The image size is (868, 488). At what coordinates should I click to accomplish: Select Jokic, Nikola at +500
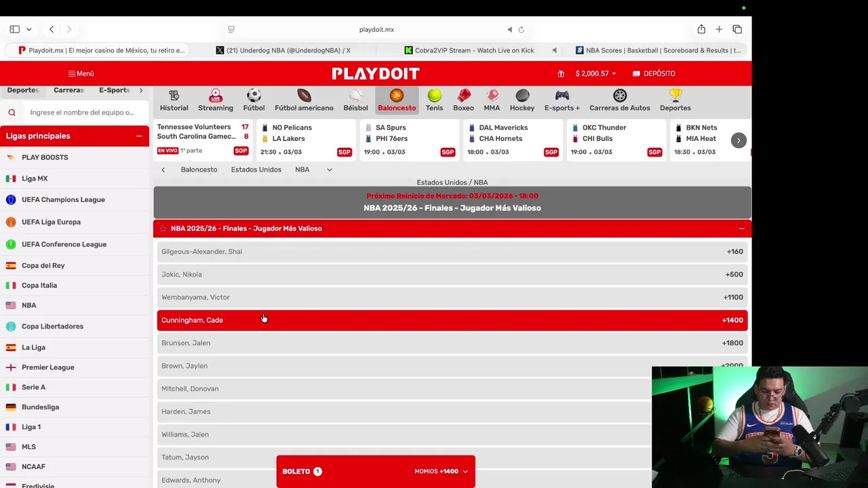pos(452,274)
